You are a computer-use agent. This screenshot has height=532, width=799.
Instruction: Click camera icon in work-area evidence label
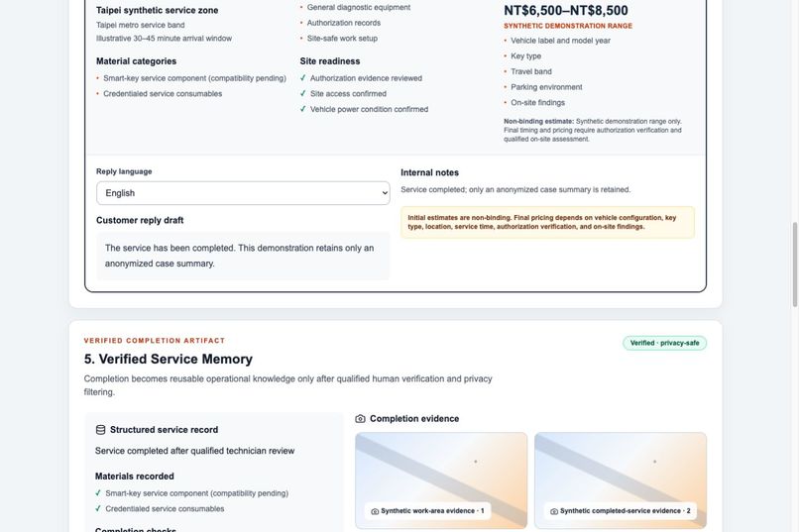tap(375, 511)
